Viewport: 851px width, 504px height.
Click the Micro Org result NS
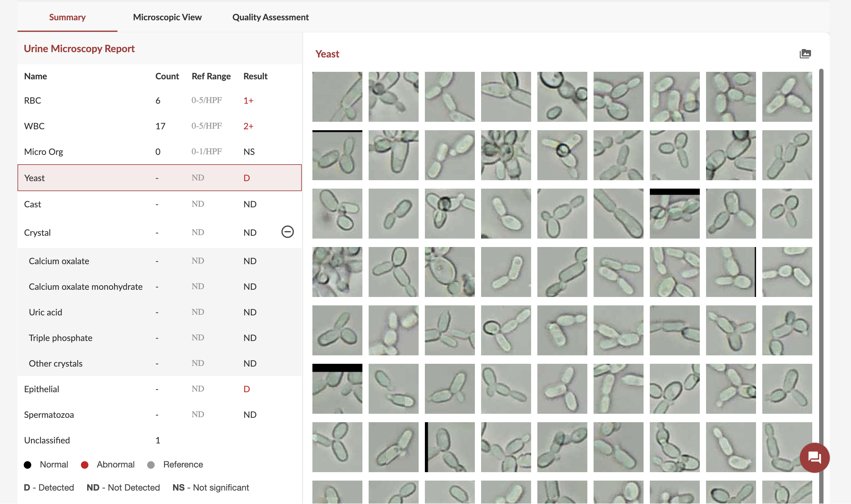[x=249, y=152]
